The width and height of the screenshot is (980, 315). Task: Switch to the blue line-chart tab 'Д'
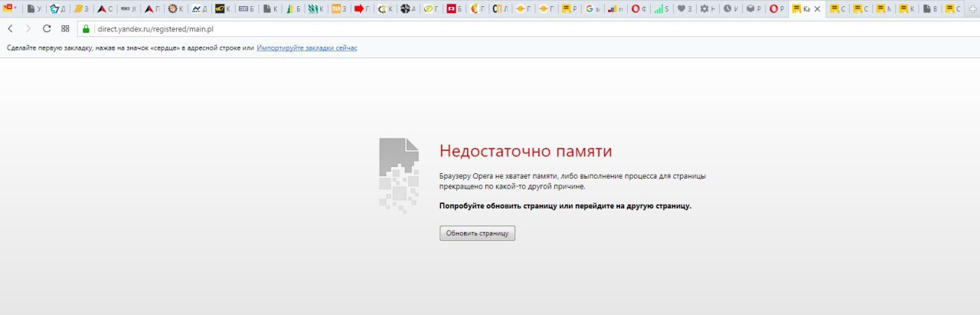(199, 9)
